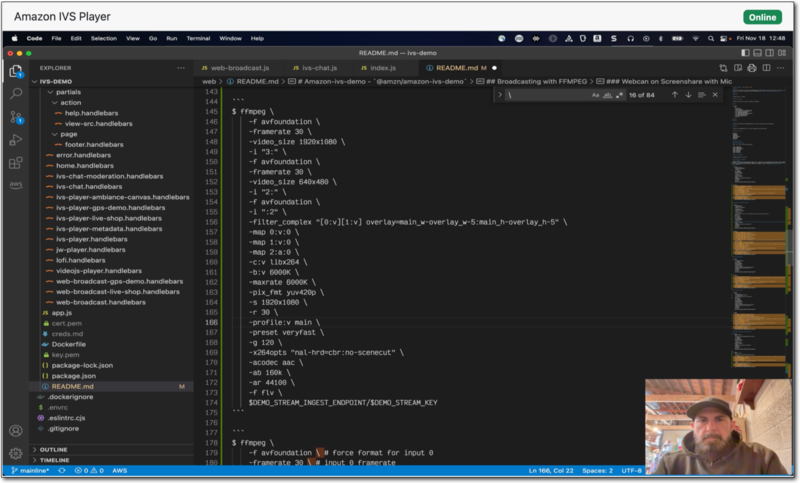This screenshot has height=483, width=800.
Task: Click the Bluetooth icon in menu bar
Action: click(661, 38)
